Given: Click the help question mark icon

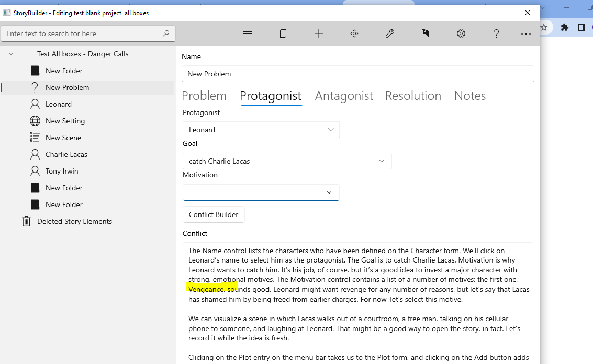Looking at the screenshot, I should (x=496, y=33).
